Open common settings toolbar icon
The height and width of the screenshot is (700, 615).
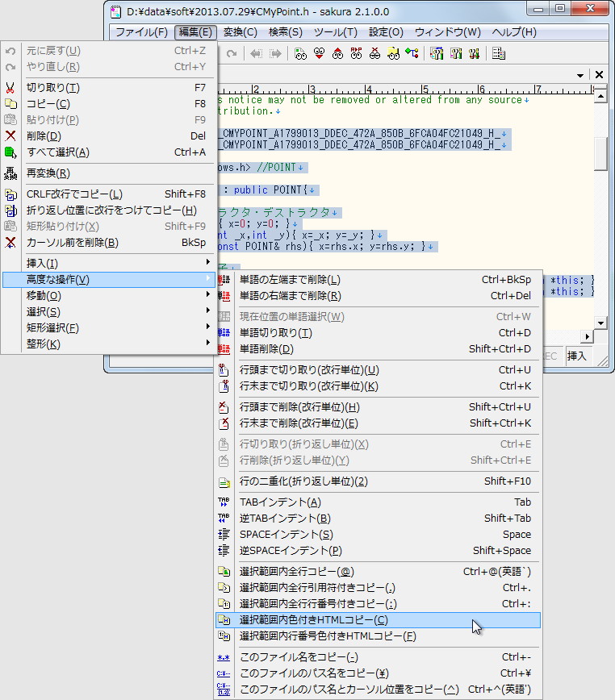pyautogui.click(x=474, y=54)
